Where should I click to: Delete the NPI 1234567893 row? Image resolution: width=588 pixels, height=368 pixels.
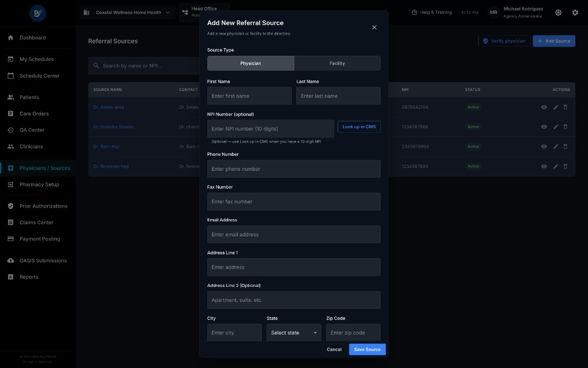(x=565, y=166)
